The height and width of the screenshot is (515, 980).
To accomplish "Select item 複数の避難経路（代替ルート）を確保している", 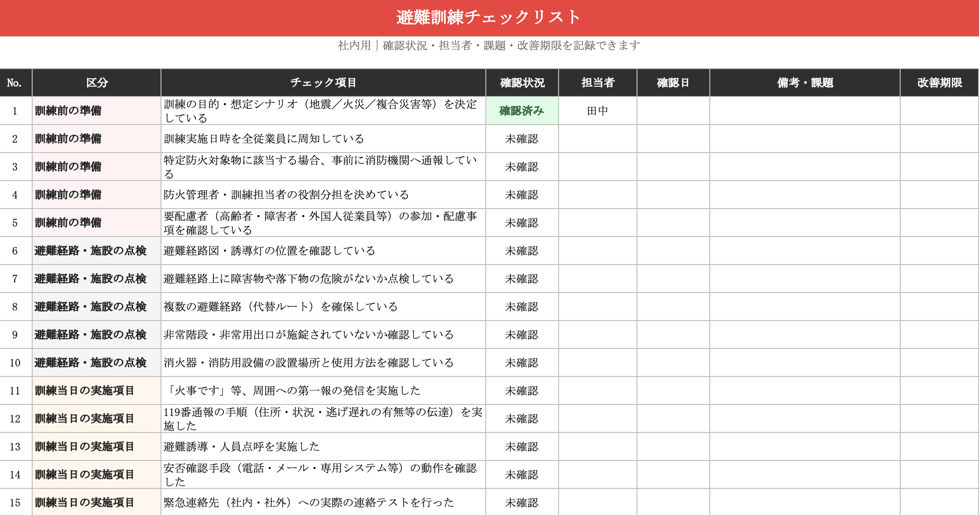I will coord(323,306).
